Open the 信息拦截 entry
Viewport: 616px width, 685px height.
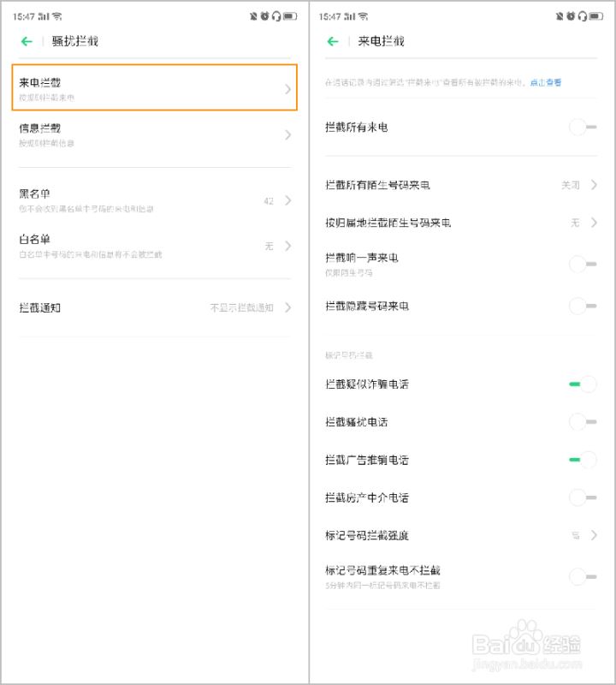[x=155, y=134]
